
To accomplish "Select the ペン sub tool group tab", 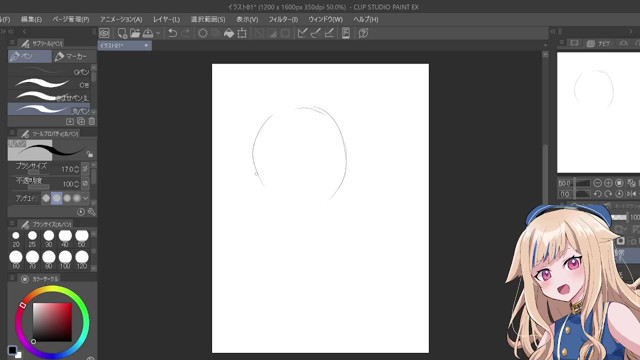I will click(30, 56).
